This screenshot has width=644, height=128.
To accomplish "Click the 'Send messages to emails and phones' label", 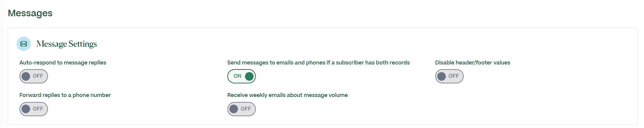I will coord(318,63).
